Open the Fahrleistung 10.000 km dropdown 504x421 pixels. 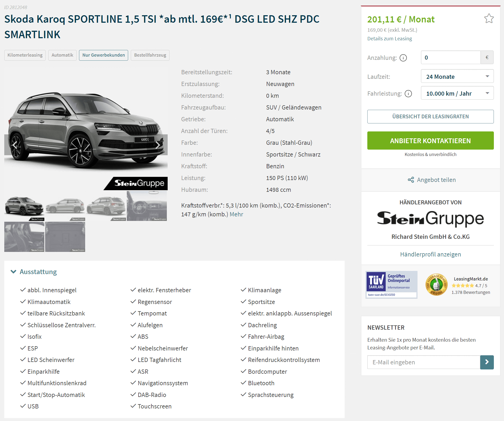457,93
